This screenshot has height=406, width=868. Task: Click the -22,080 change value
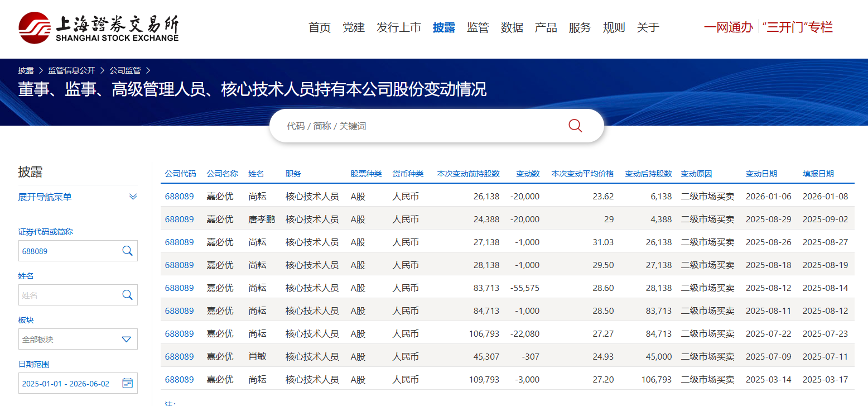[x=525, y=333]
